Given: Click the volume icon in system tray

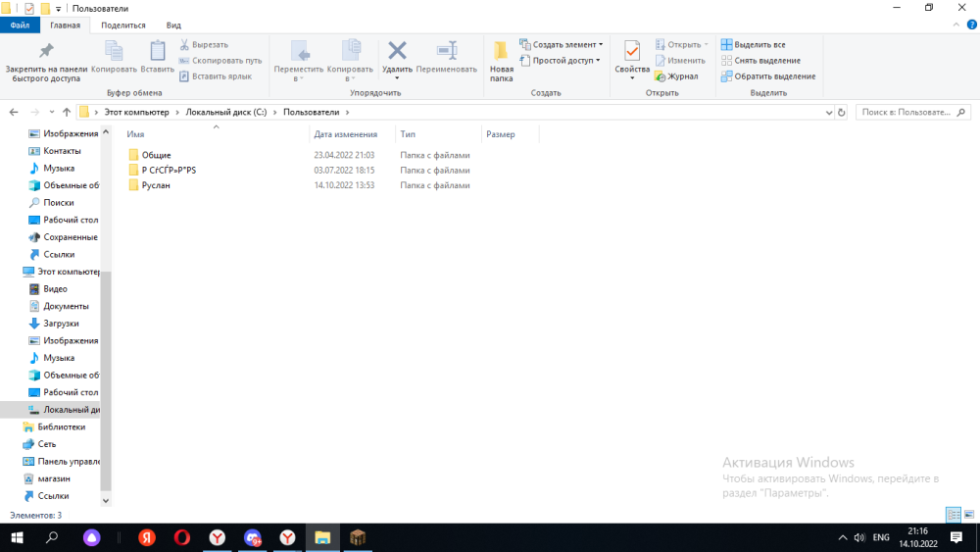Looking at the screenshot, I should tap(860, 537).
